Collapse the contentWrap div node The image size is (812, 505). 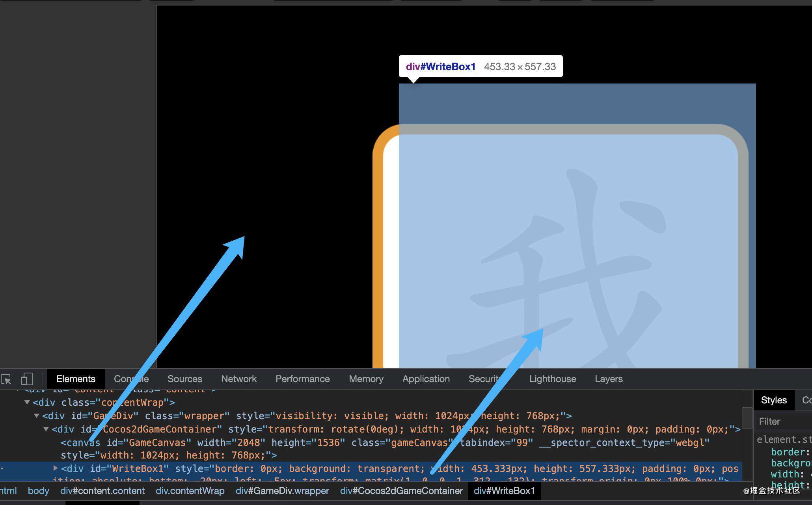(27, 402)
